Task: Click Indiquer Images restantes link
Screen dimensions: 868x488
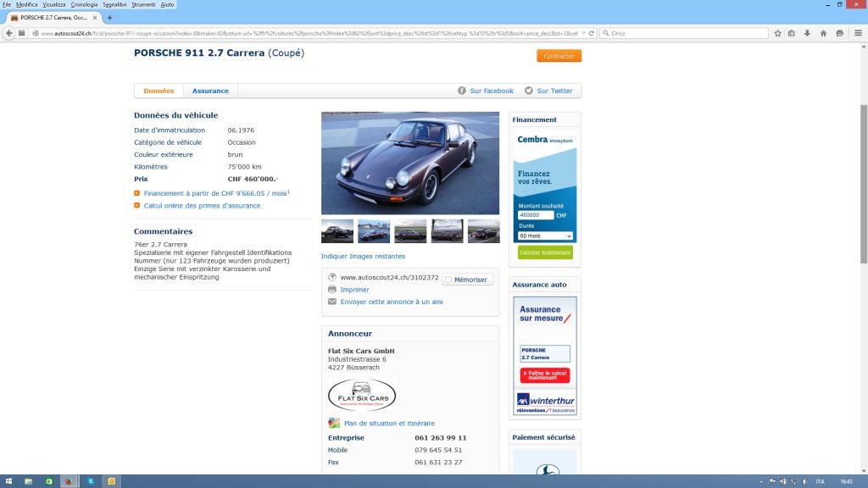Action: click(363, 256)
